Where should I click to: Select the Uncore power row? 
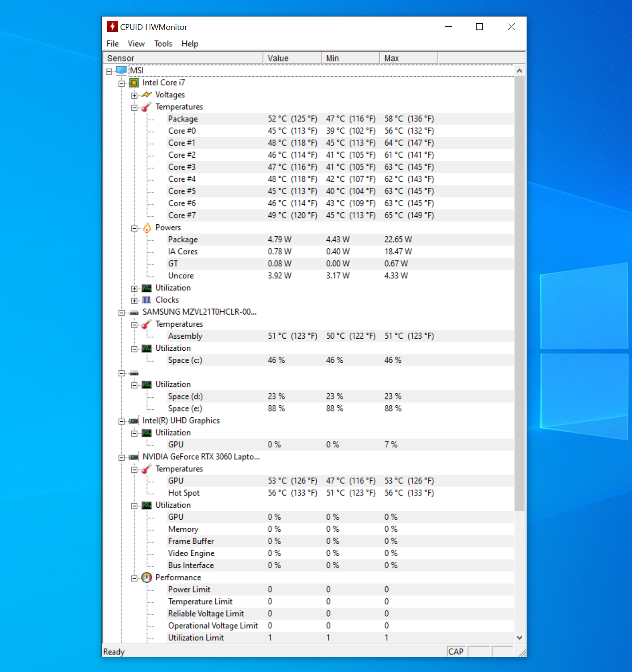pyautogui.click(x=340, y=276)
